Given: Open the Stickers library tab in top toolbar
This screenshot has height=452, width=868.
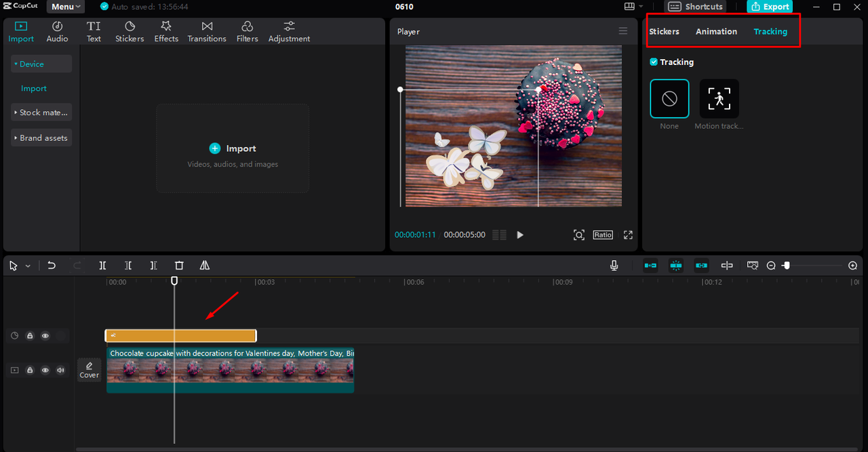Looking at the screenshot, I should point(130,32).
